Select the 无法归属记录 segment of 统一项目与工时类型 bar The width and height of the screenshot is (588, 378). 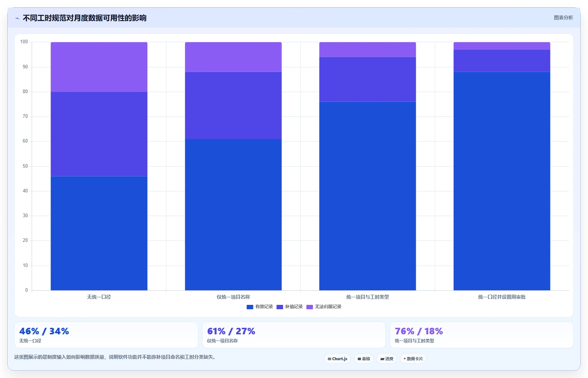368,49
